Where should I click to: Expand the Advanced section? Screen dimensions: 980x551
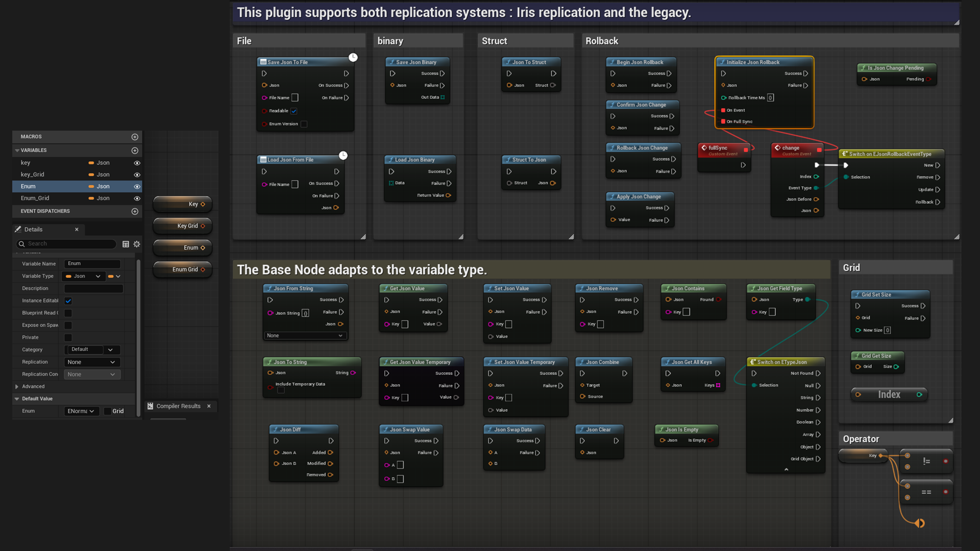coord(17,387)
